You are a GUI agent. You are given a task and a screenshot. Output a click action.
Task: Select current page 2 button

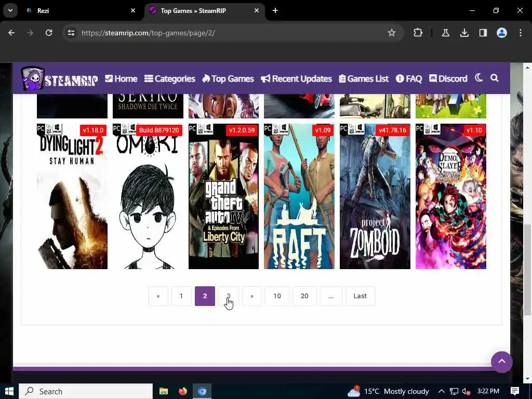pyautogui.click(x=205, y=296)
